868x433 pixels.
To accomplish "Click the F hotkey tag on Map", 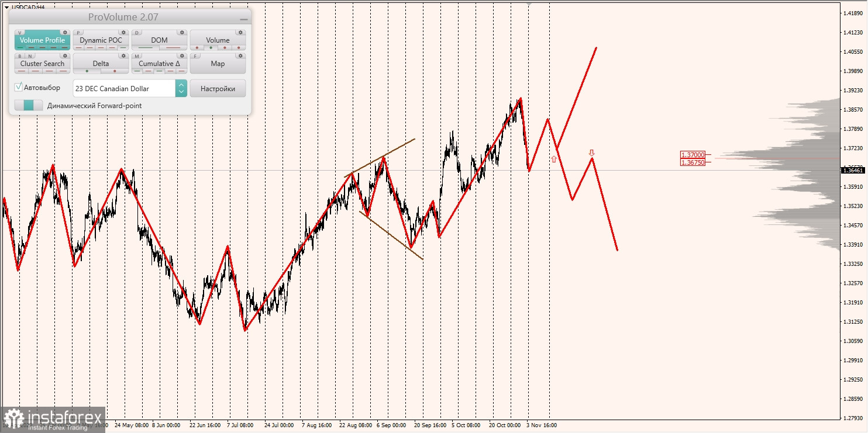I will [196, 56].
